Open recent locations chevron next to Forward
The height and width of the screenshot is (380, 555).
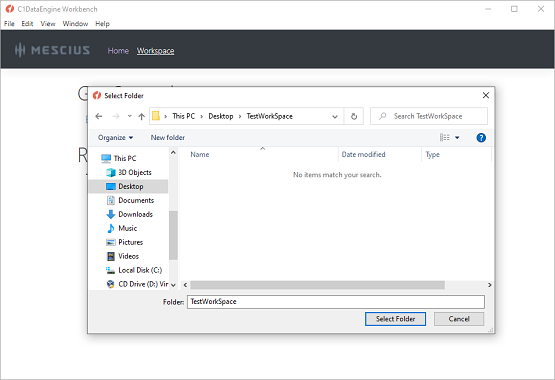[x=130, y=116]
